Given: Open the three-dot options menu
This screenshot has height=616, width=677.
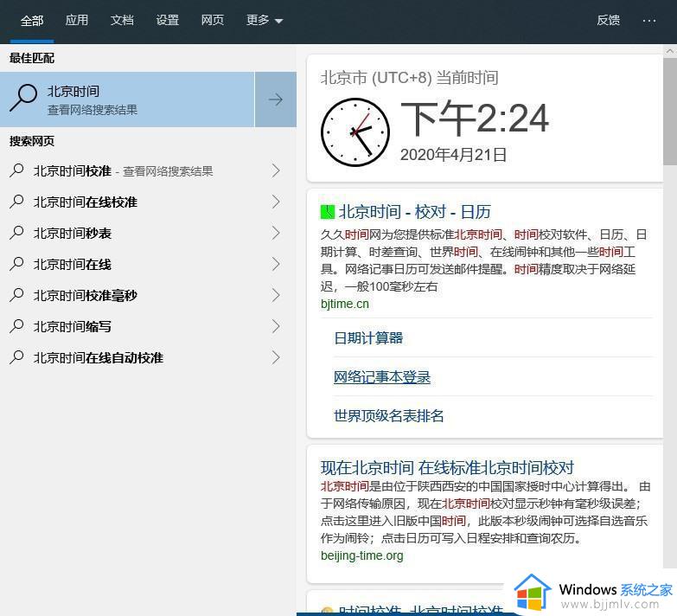Looking at the screenshot, I should click(x=649, y=20).
